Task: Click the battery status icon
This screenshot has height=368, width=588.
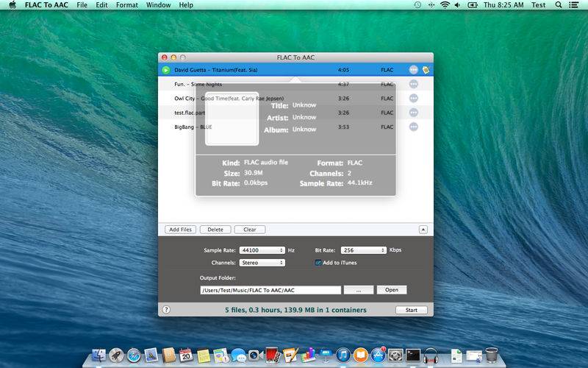Action: click(x=473, y=5)
